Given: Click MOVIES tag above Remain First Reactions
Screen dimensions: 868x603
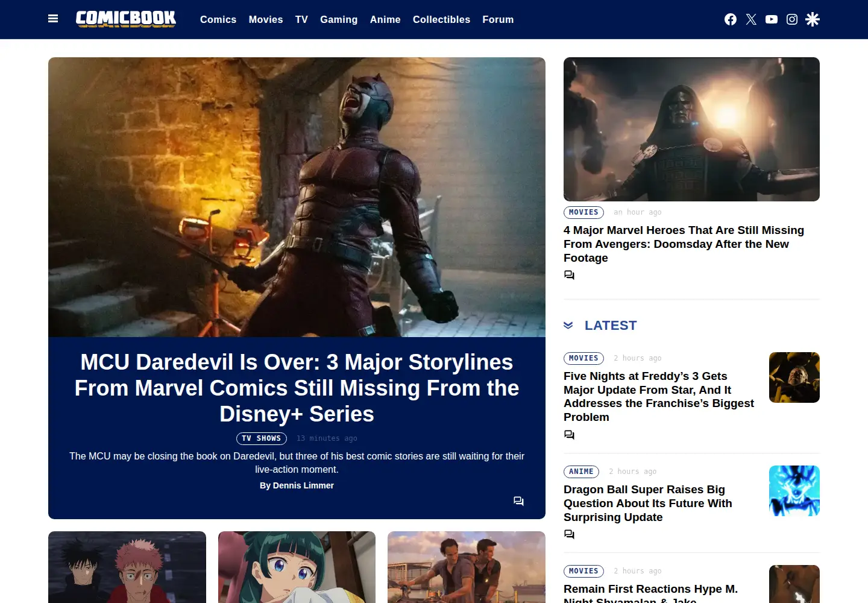Looking at the screenshot, I should (x=583, y=571).
